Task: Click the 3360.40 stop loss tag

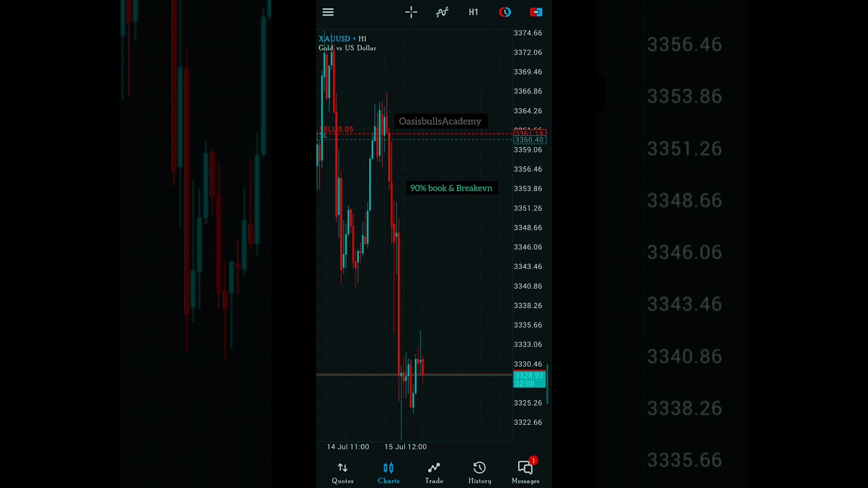Action: (x=529, y=140)
